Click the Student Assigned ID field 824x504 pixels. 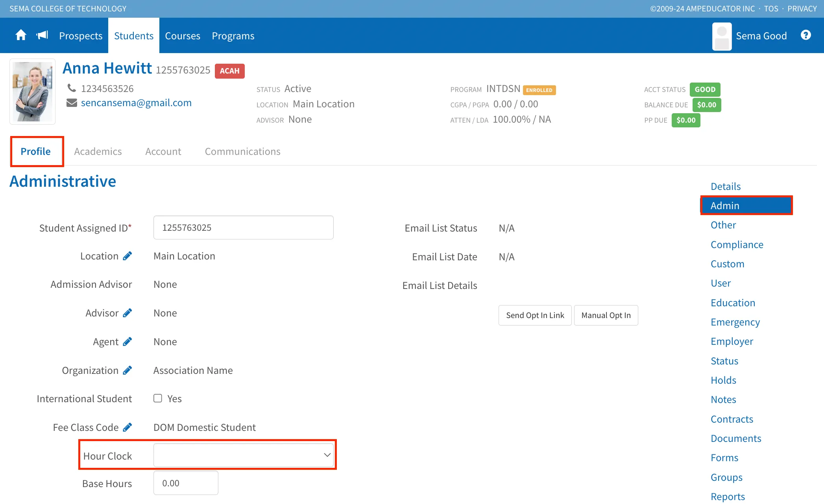pyautogui.click(x=244, y=227)
